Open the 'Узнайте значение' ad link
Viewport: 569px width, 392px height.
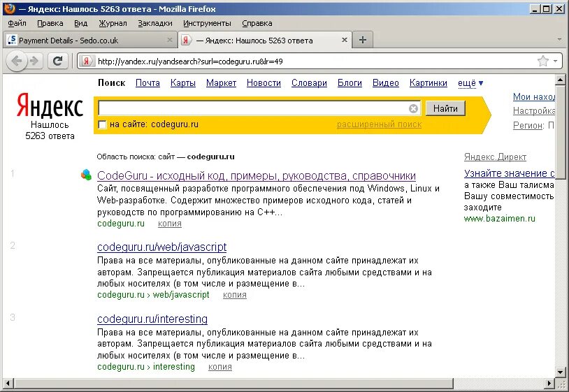point(509,173)
